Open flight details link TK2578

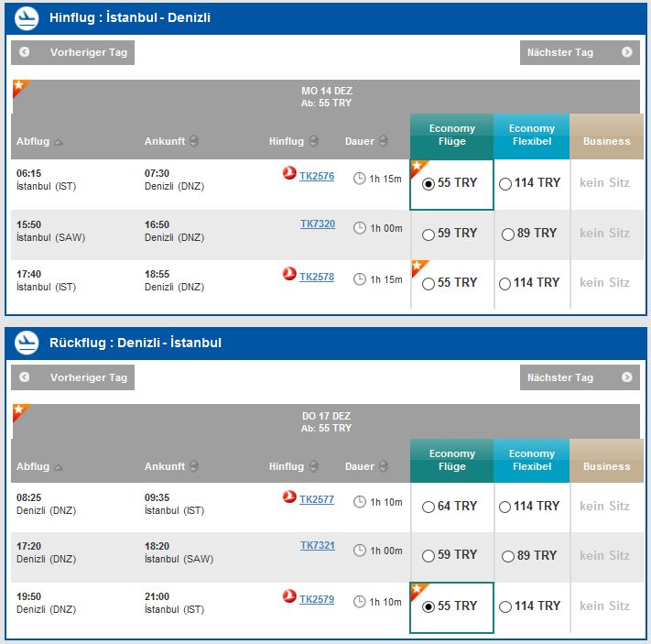click(317, 278)
